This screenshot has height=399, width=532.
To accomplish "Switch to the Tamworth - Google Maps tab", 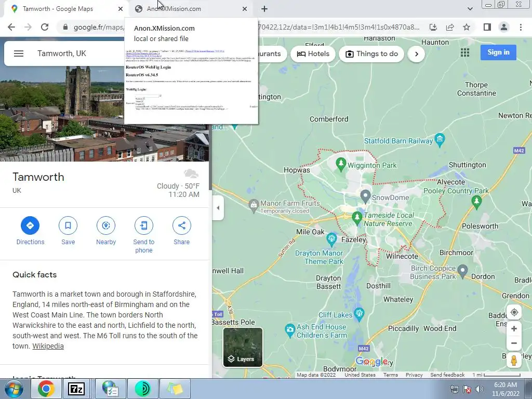I will 63,9.
